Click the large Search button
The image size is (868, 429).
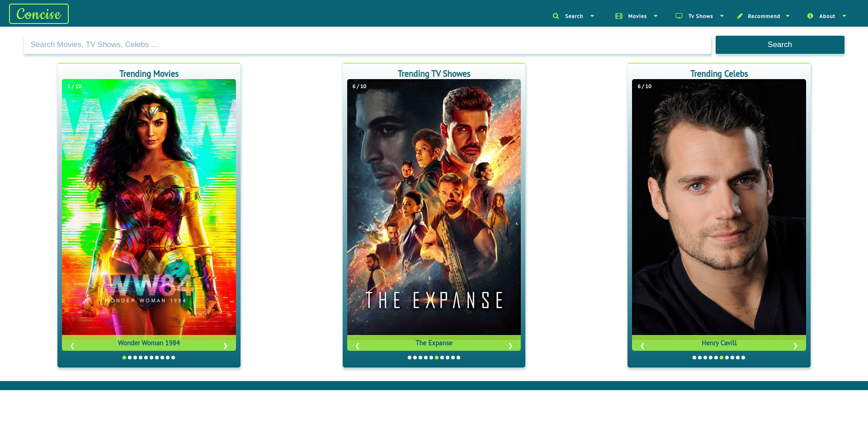pyautogui.click(x=780, y=45)
